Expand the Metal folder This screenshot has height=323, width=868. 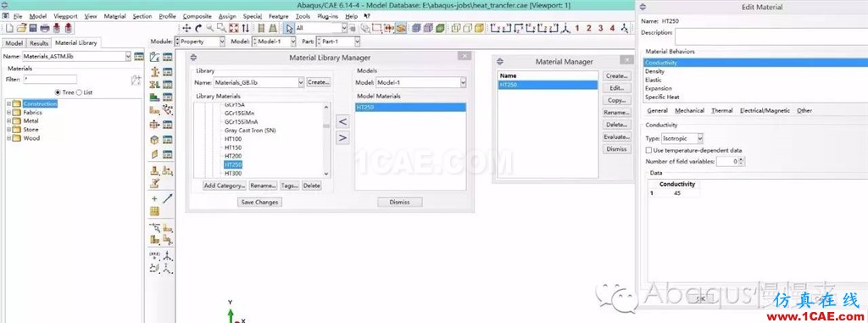8,120
